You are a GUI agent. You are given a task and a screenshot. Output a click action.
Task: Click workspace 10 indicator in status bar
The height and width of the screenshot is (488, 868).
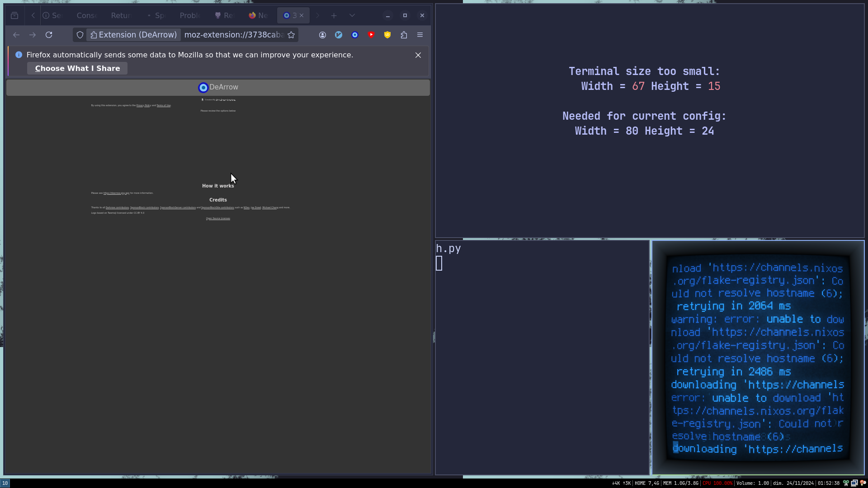click(5, 483)
